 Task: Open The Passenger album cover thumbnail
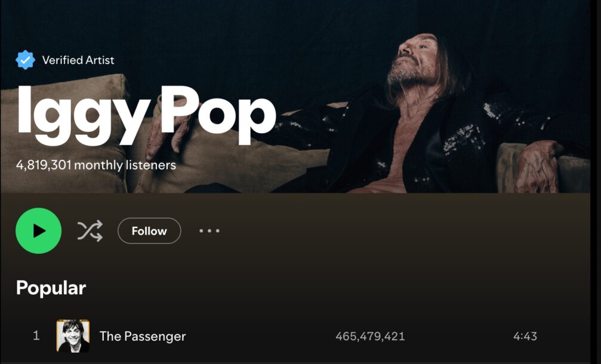coord(73,336)
